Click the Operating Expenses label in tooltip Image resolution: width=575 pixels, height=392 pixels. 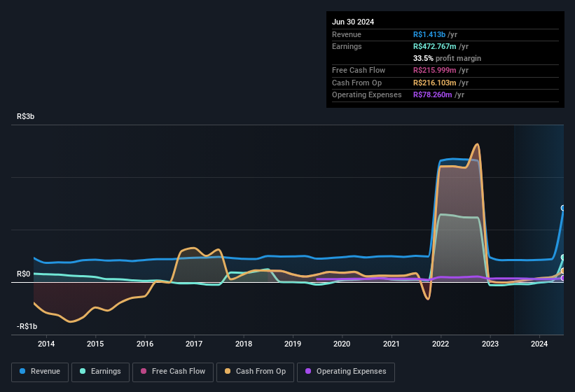pyautogui.click(x=367, y=95)
